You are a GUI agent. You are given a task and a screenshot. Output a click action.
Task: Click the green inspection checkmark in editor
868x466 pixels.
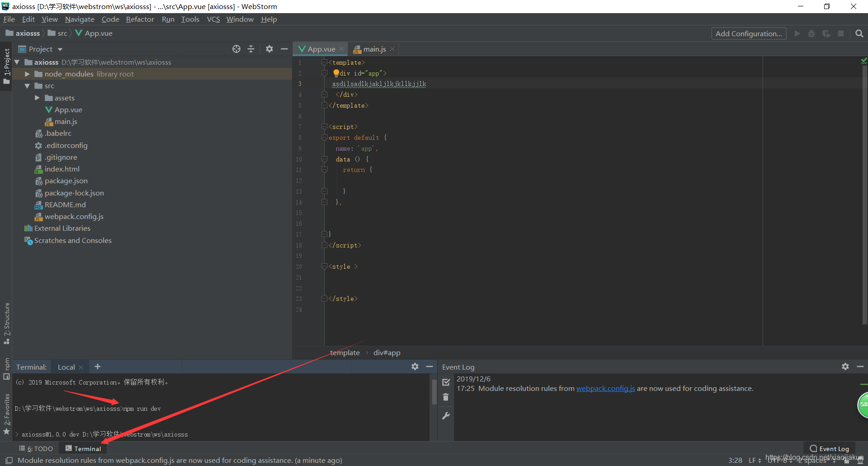coord(864,61)
